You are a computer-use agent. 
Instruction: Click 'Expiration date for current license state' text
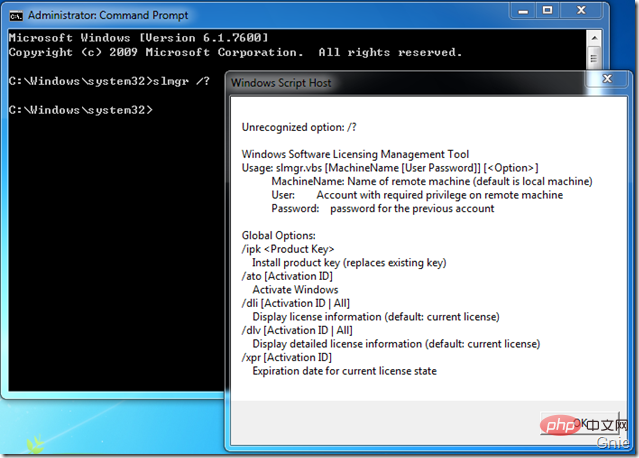point(344,371)
